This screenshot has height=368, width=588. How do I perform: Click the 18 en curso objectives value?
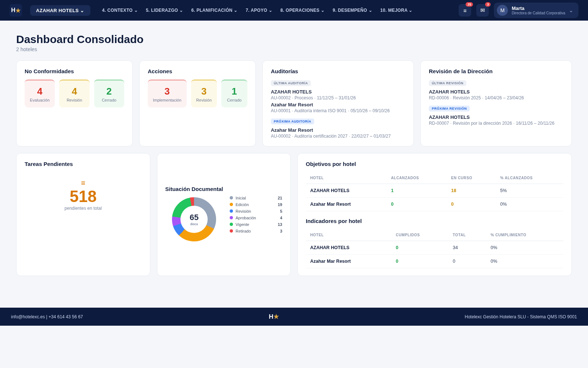(x=453, y=191)
